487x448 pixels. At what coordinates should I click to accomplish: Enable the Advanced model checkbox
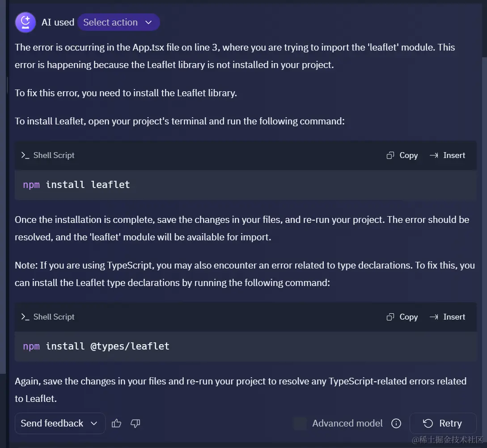300,423
